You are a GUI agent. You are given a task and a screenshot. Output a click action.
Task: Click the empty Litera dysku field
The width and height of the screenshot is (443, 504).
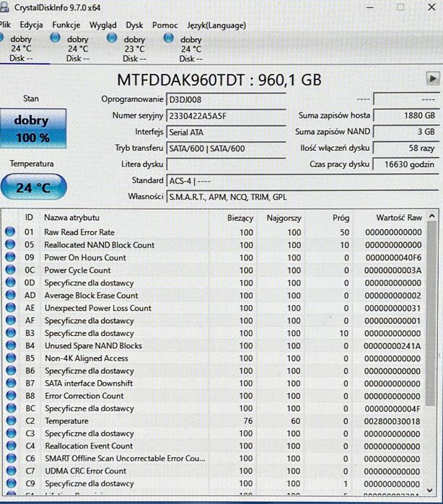click(x=226, y=164)
